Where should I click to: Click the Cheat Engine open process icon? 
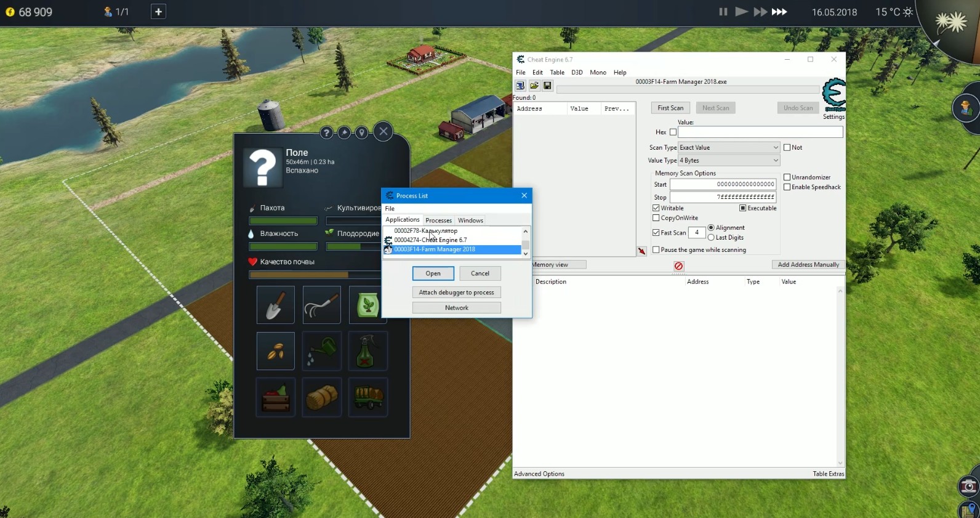pyautogui.click(x=520, y=86)
